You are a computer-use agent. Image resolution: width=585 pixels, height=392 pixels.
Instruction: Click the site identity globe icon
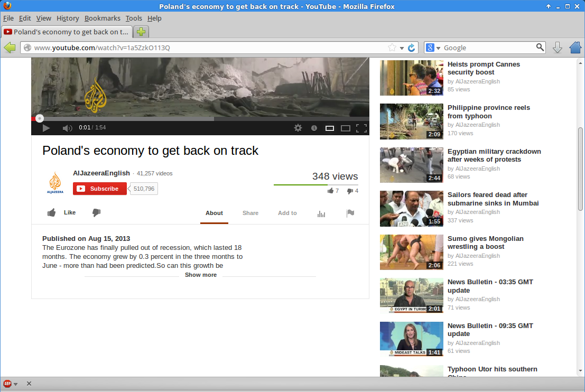click(27, 48)
